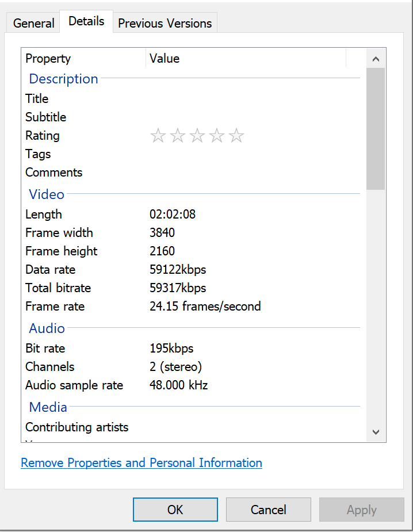The height and width of the screenshot is (532, 413).
Task: Switch to the General tab
Action: click(x=34, y=24)
